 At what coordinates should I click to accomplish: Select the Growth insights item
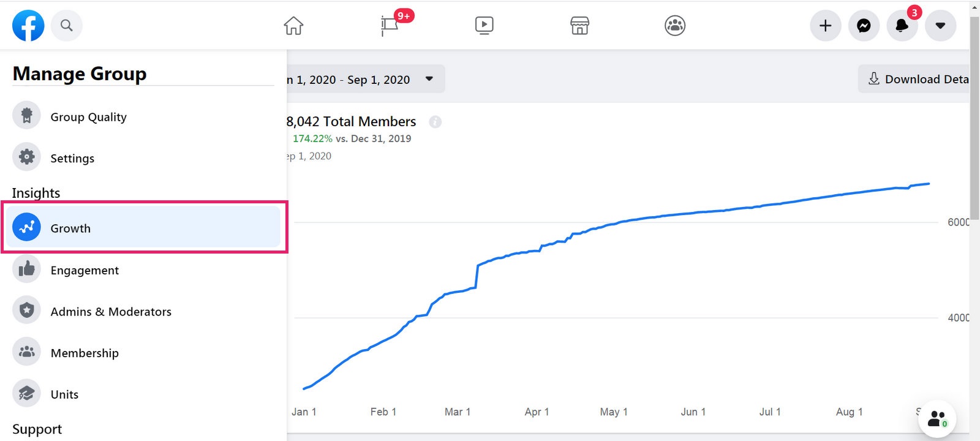(143, 227)
